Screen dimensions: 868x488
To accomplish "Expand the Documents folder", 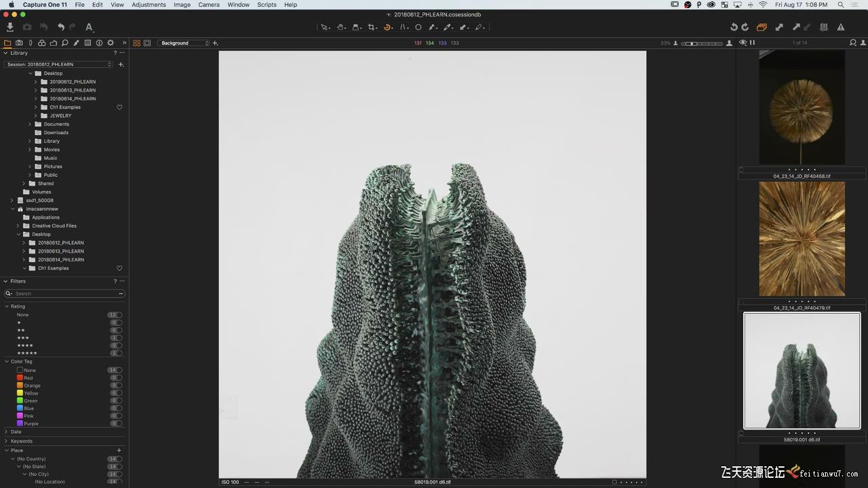I will tap(30, 124).
